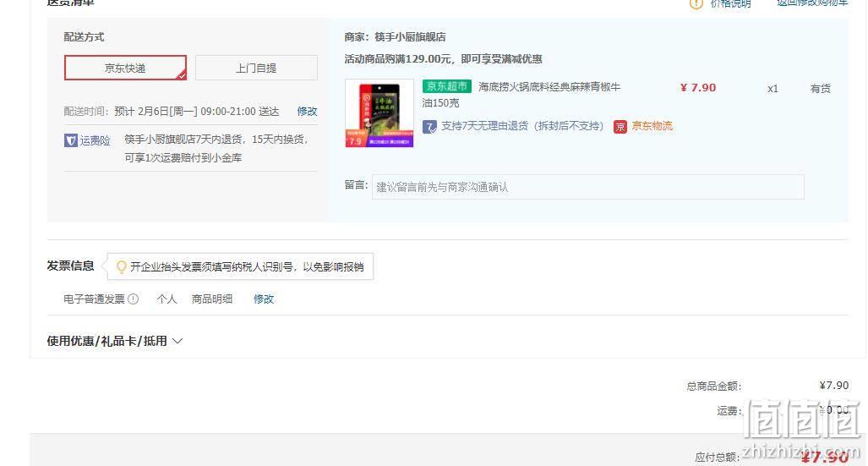
Task: Click the quantity x1 text
Action: tap(772, 88)
